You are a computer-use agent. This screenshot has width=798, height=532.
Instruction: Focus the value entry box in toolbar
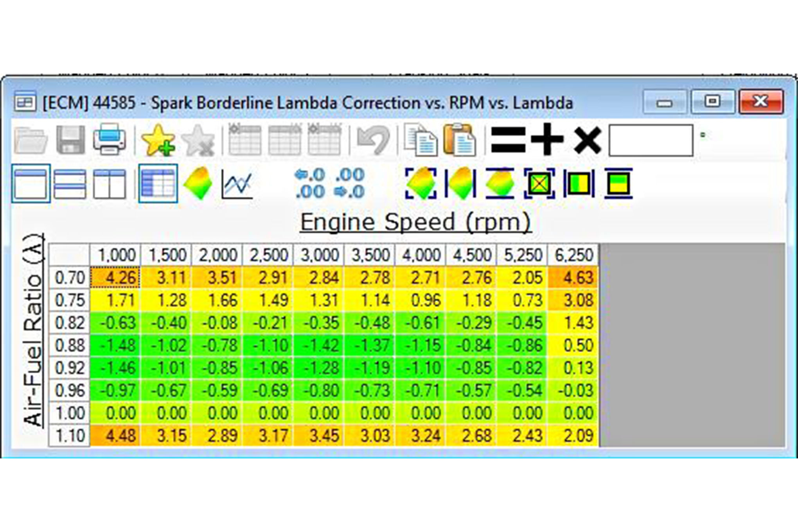click(x=651, y=140)
